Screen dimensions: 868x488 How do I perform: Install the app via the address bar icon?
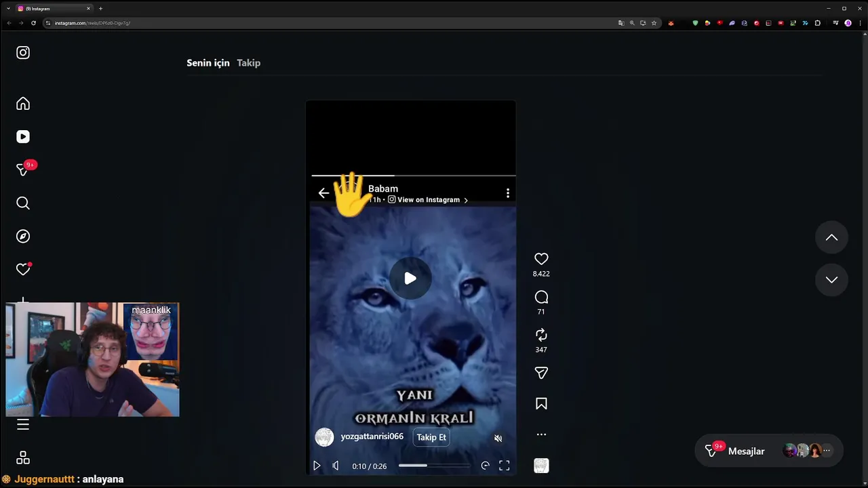tap(643, 23)
